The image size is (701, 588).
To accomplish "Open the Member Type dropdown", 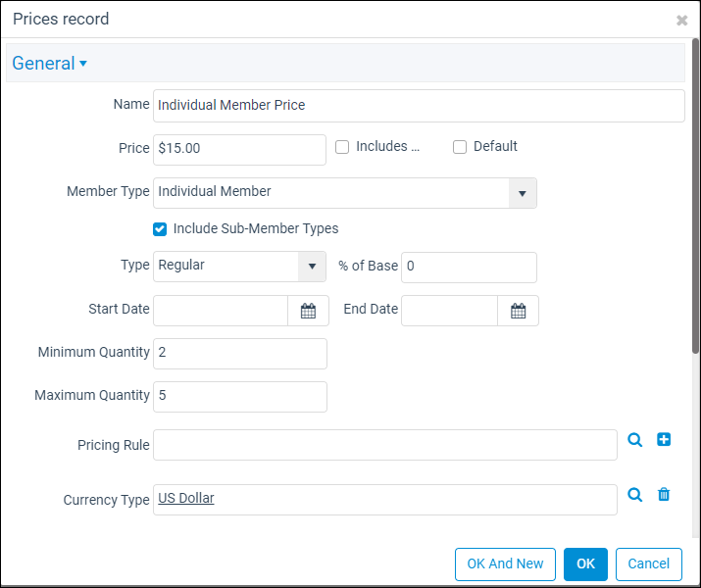I will [523, 193].
